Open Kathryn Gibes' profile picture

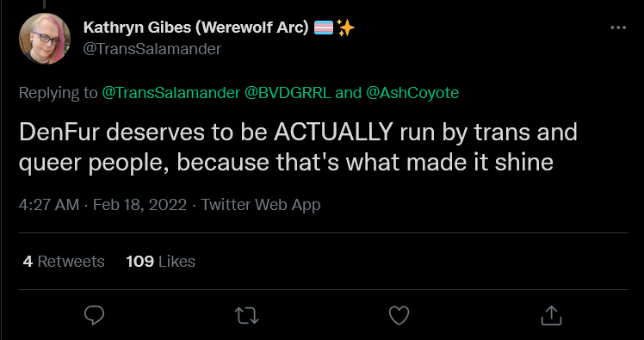coord(45,39)
